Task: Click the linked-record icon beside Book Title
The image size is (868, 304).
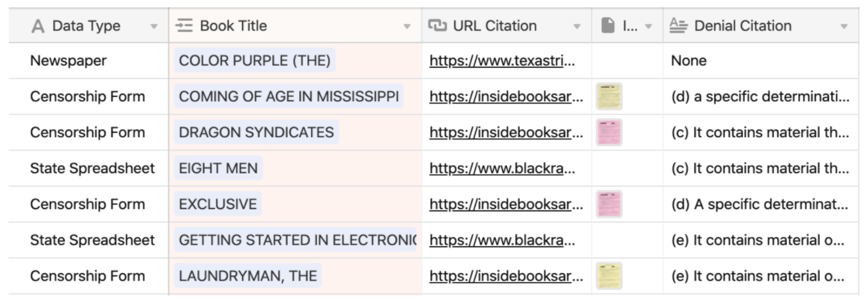Action: 184,26
